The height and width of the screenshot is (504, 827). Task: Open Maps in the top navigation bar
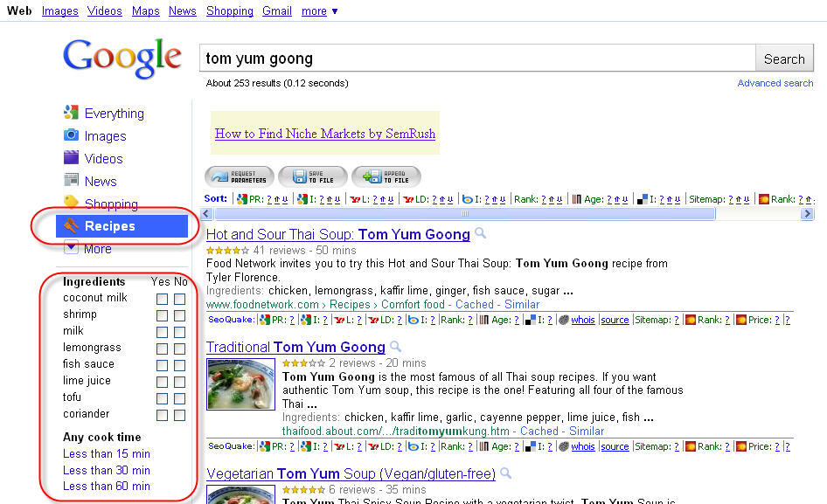[146, 10]
